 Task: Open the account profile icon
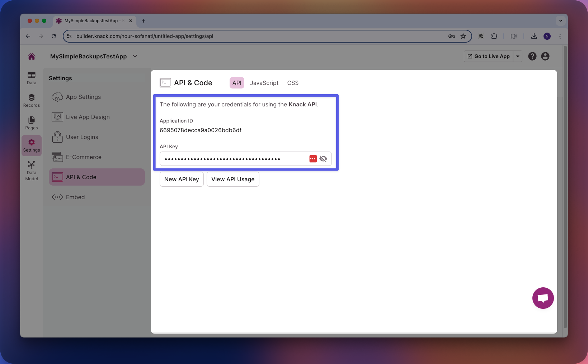[545, 56]
